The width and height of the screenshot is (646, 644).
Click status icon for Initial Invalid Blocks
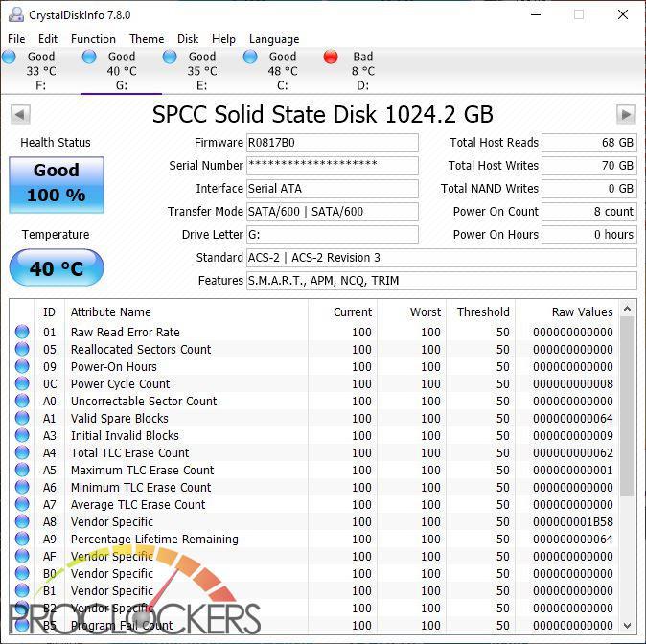[22, 435]
